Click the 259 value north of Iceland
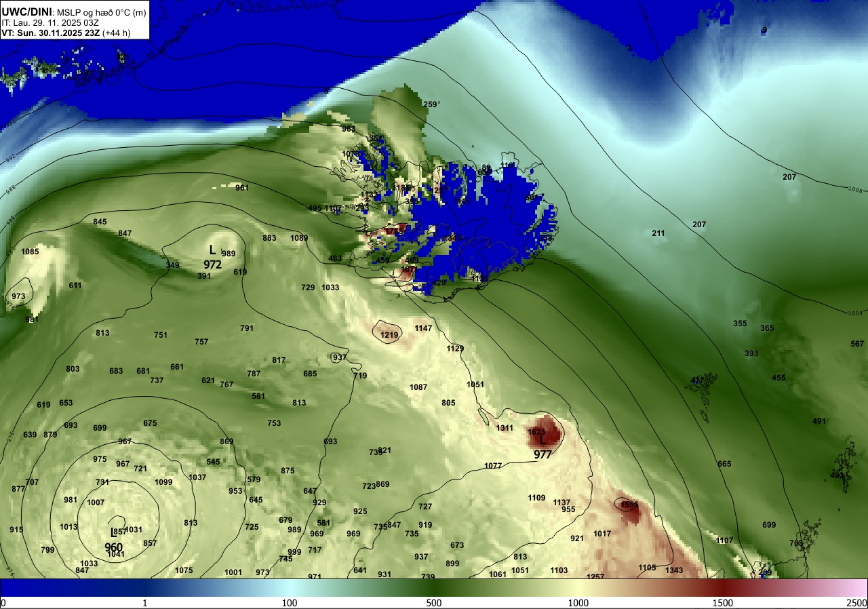This screenshot has width=868, height=609. 430,104
